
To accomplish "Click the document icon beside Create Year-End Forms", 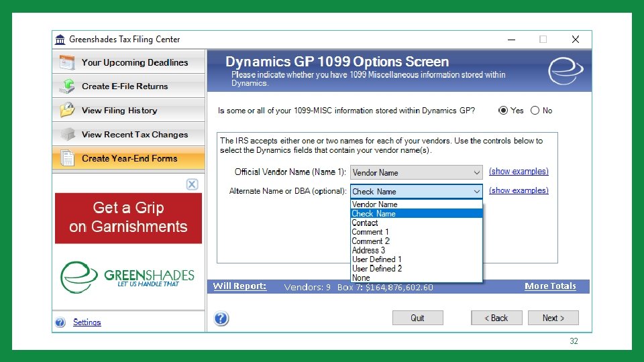I will point(67,158).
